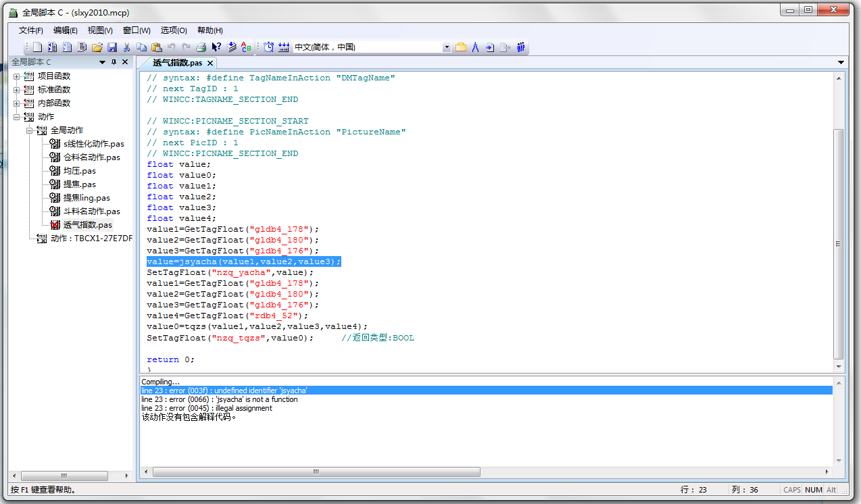Collapse the 动作 tree node

(17, 117)
